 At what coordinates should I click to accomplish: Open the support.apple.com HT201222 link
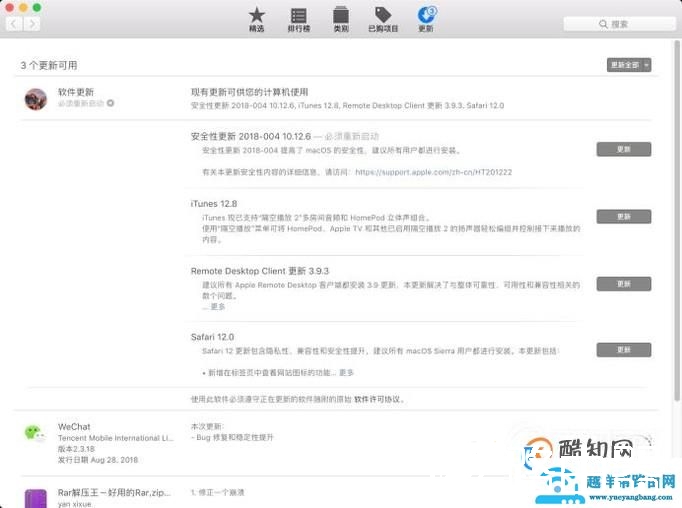click(x=433, y=172)
